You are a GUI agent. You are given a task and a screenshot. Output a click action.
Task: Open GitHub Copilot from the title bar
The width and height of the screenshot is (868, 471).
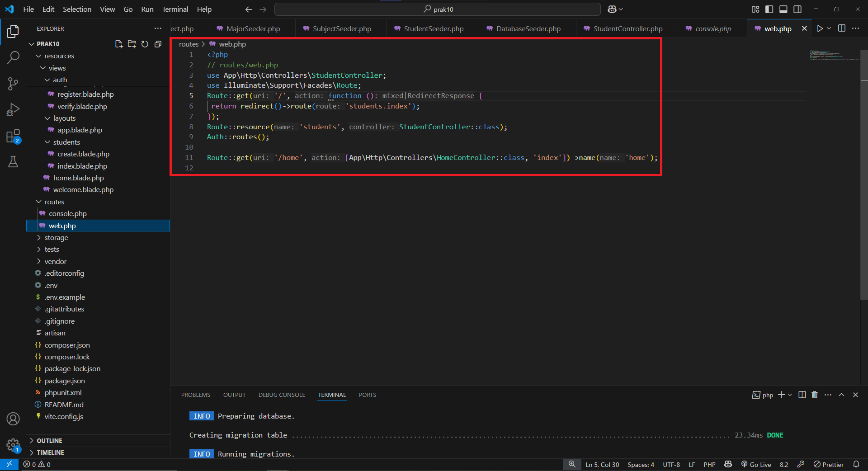613,9
